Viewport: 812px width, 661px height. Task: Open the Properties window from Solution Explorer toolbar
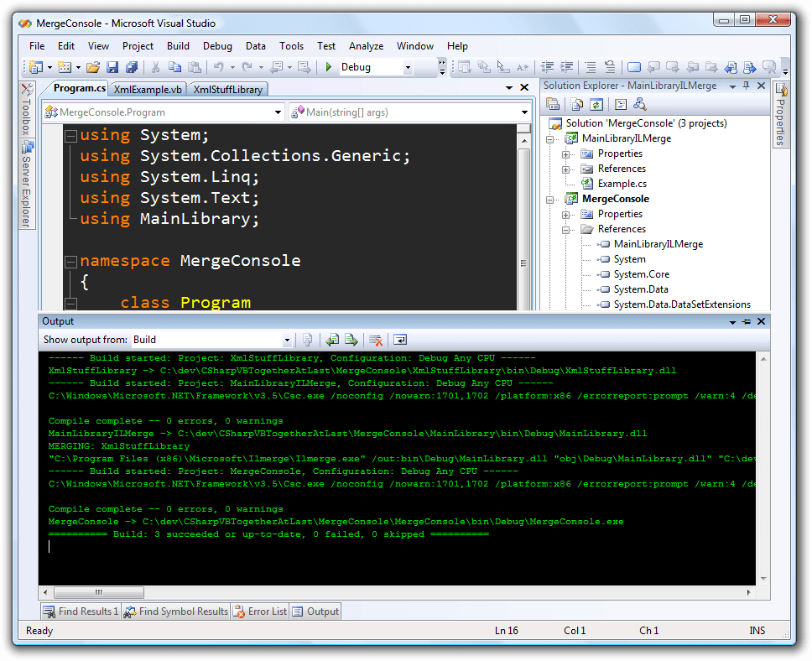(552, 103)
